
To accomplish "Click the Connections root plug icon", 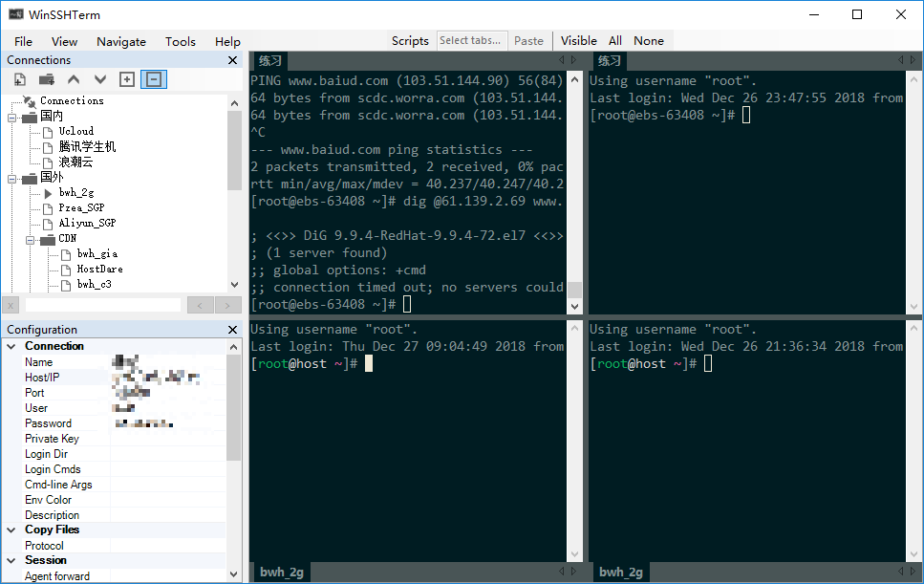I will [30, 101].
